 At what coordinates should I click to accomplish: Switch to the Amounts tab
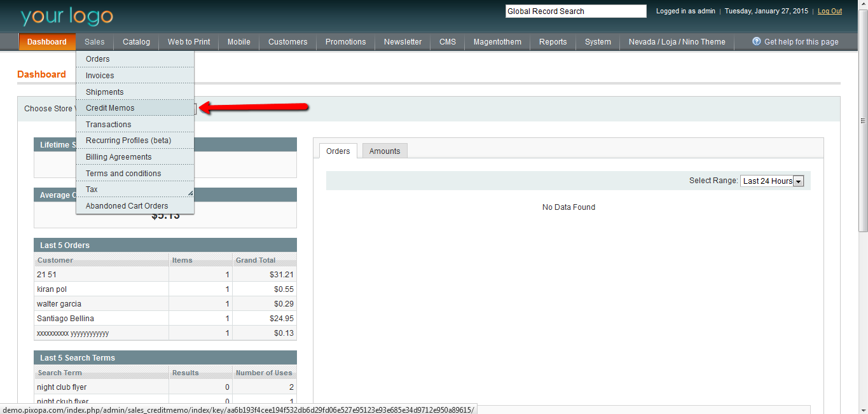(385, 151)
